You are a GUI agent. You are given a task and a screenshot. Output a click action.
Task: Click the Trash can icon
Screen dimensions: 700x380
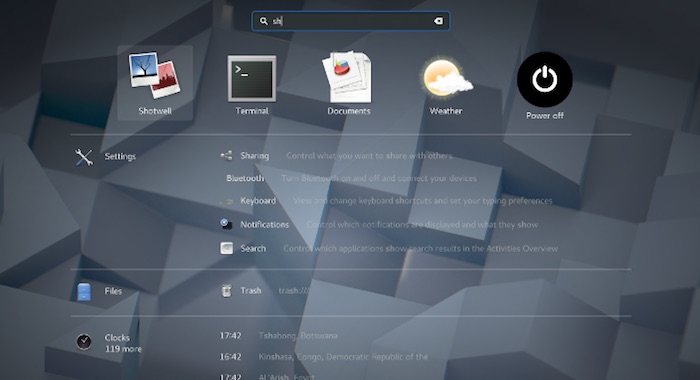(x=226, y=291)
